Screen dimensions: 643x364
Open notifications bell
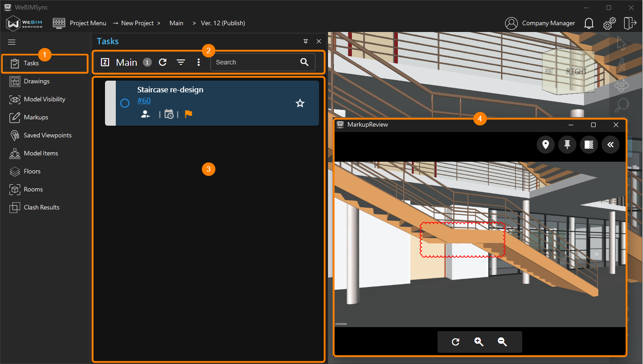point(588,23)
